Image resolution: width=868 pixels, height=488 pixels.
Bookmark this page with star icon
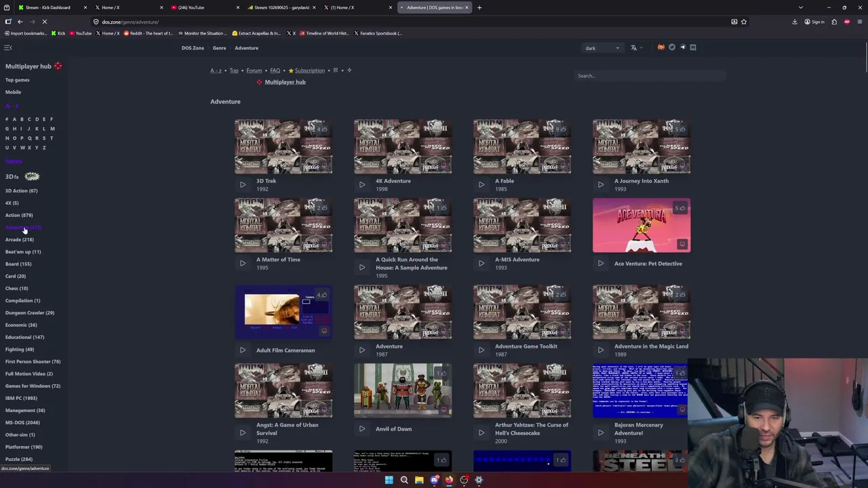coord(744,22)
